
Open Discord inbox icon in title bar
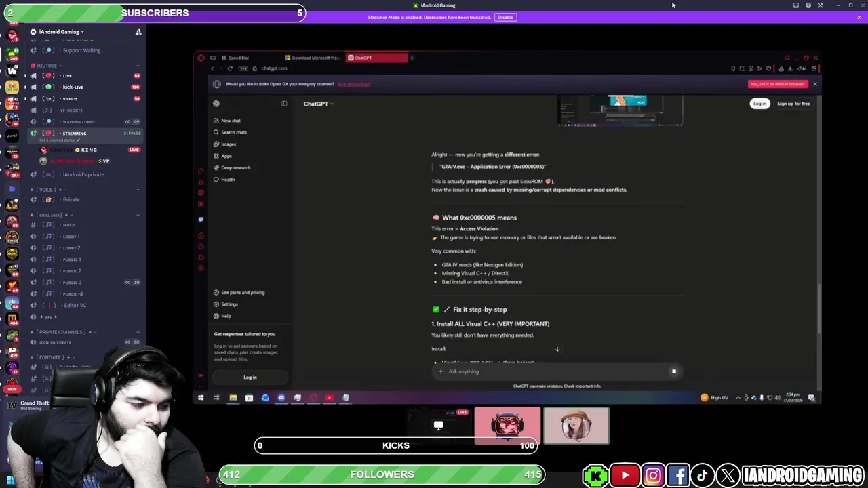(796, 5)
